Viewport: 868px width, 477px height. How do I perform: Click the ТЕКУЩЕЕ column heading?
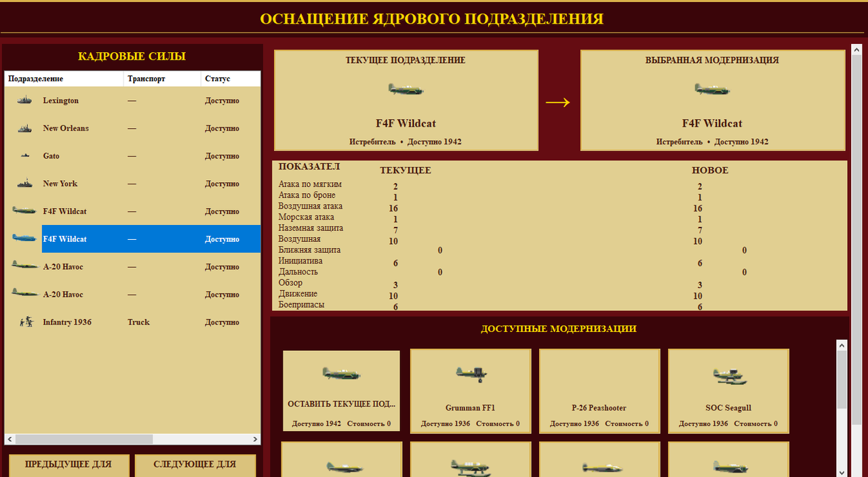[x=406, y=170]
